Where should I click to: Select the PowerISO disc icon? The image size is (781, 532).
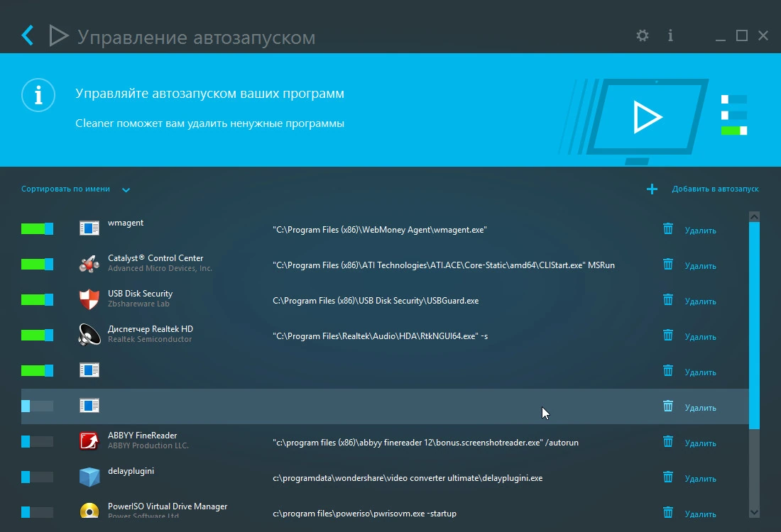pyautogui.click(x=89, y=511)
